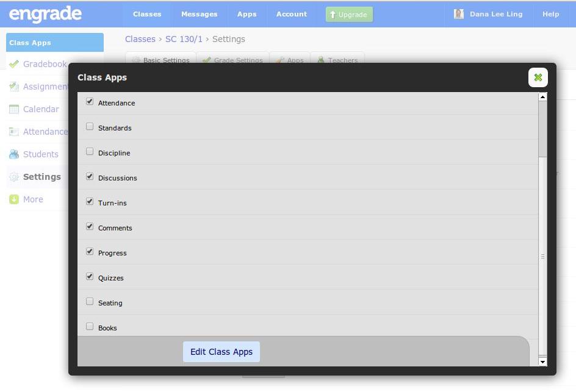Select the Assignments sidebar icon

tap(14, 87)
